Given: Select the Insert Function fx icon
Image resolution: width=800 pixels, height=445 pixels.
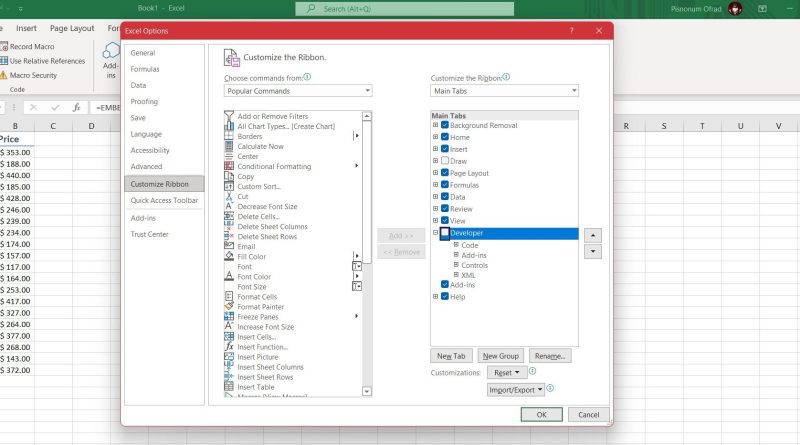Looking at the screenshot, I should point(229,347).
